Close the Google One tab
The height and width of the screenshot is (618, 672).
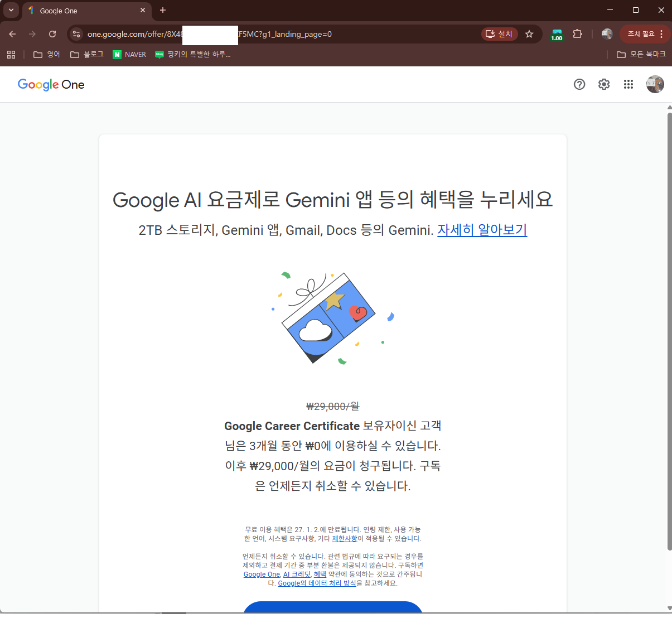(143, 10)
